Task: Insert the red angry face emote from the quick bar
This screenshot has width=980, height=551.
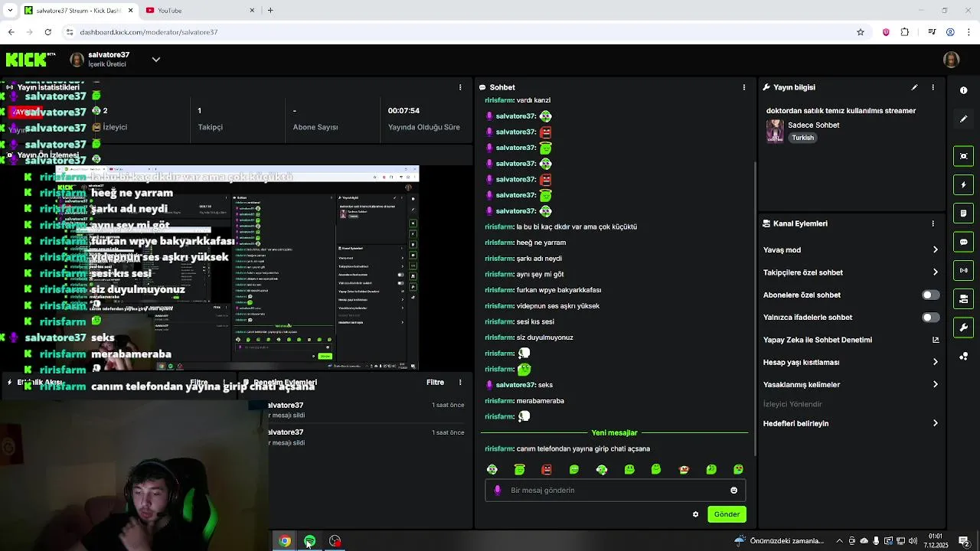Action: [547, 469]
